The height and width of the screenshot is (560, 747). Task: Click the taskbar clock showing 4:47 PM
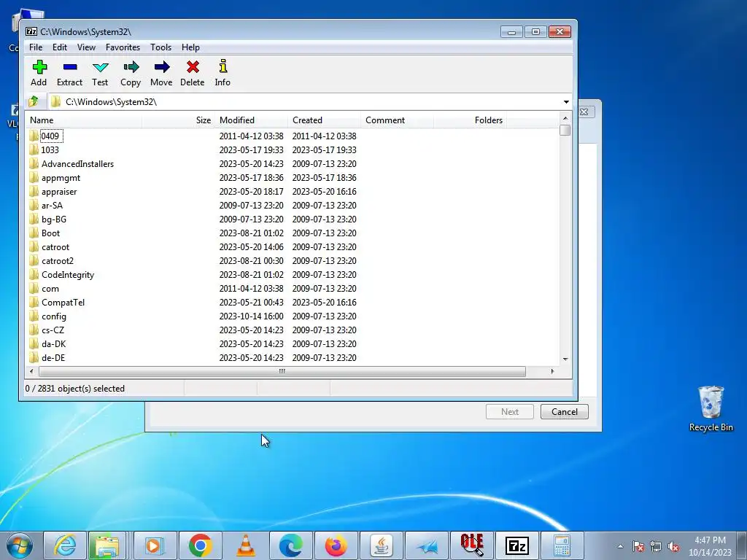click(x=710, y=545)
